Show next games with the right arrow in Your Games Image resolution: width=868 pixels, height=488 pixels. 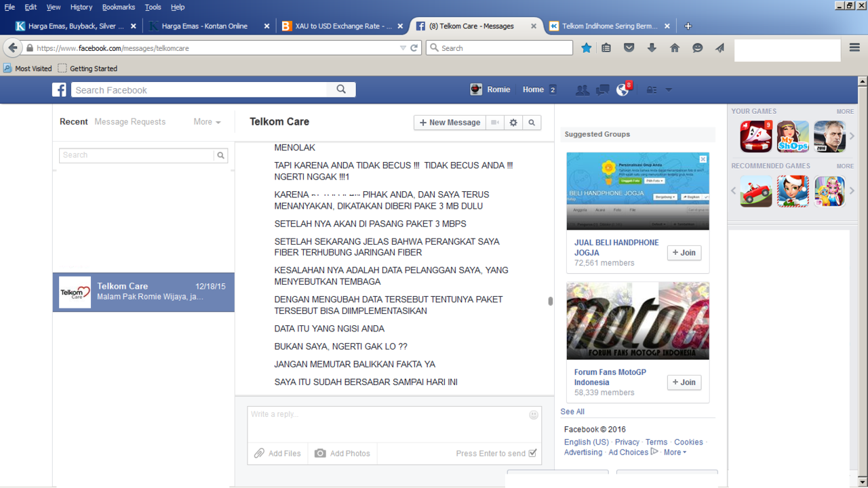[x=852, y=136]
